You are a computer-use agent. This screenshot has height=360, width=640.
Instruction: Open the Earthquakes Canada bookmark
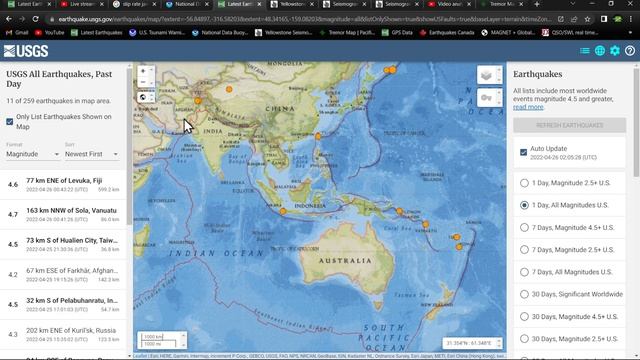click(x=447, y=32)
